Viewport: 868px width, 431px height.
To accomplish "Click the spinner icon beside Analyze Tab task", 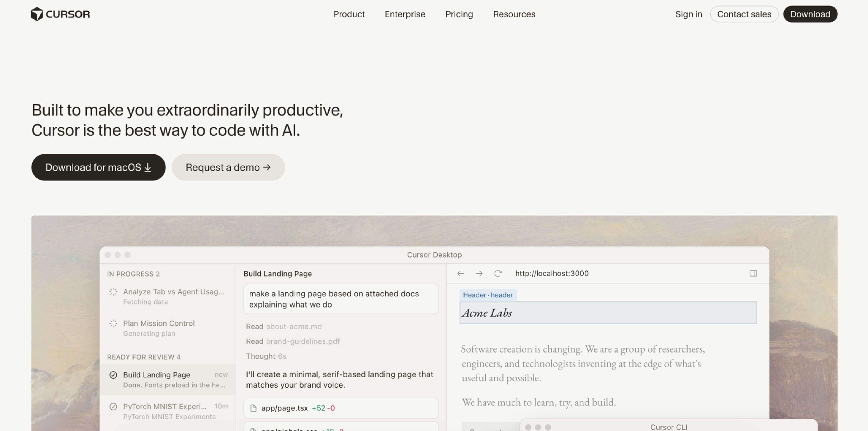I will (113, 292).
